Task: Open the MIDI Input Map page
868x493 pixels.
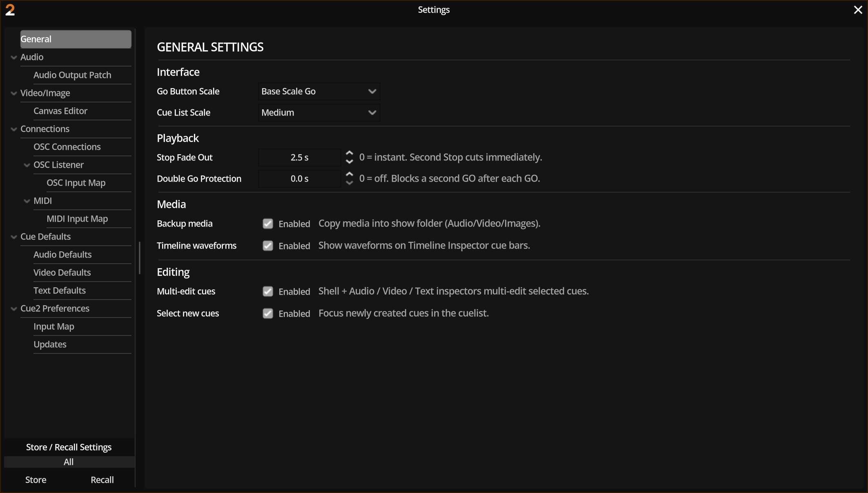Action: (x=89, y=219)
